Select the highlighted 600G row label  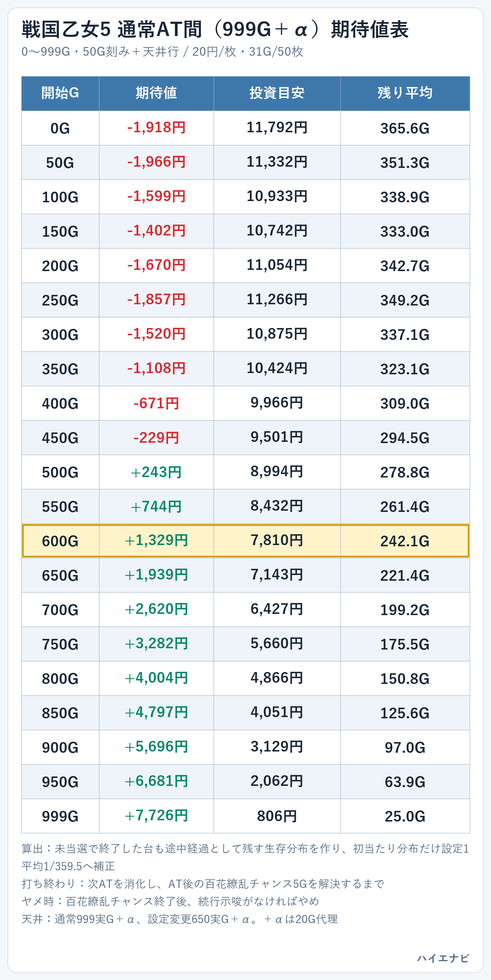click(x=60, y=541)
